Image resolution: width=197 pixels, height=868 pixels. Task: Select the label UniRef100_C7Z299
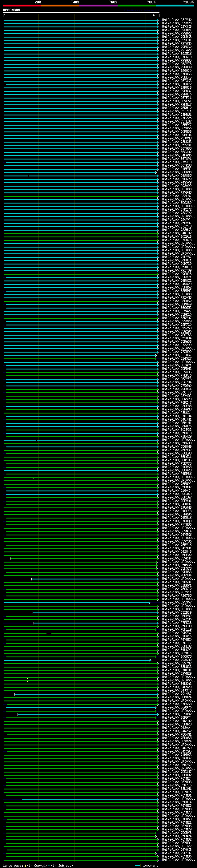pyautogui.click(x=176, y=345)
